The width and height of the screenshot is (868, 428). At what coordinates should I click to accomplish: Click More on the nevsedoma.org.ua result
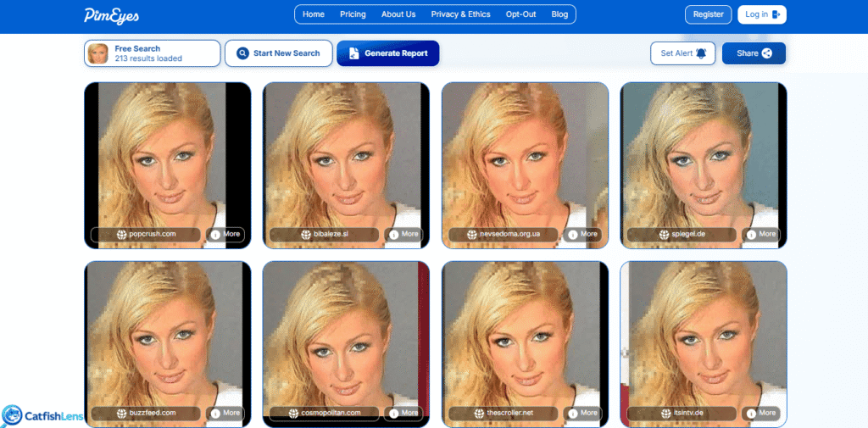point(583,234)
